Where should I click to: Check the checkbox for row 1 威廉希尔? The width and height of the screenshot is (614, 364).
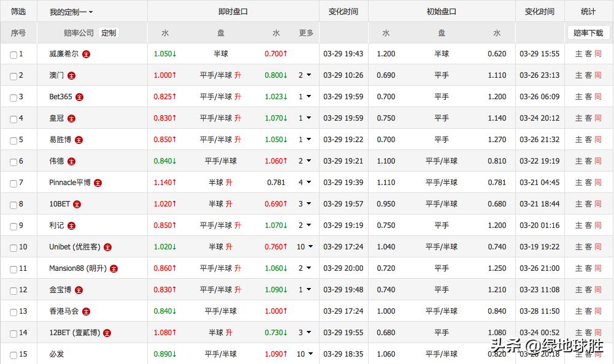click(12, 54)
